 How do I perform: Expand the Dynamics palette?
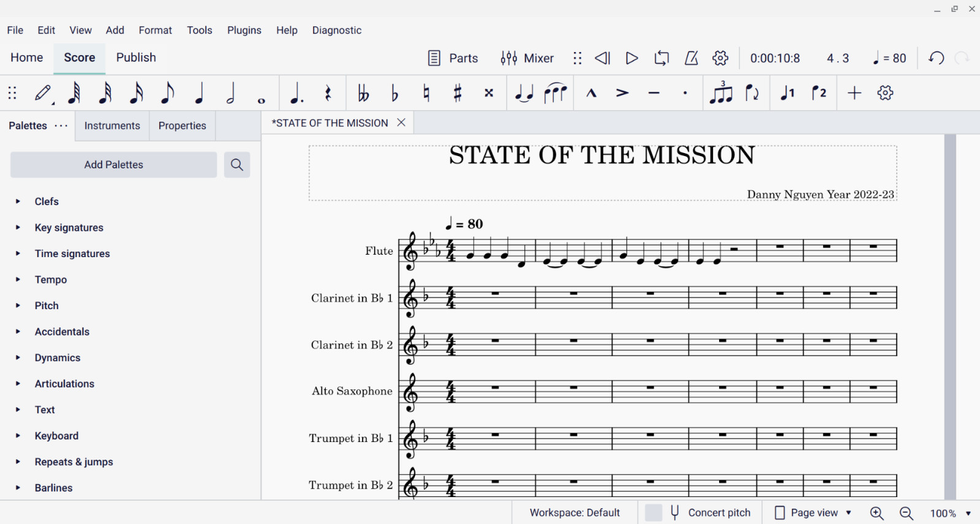[57, 358]
